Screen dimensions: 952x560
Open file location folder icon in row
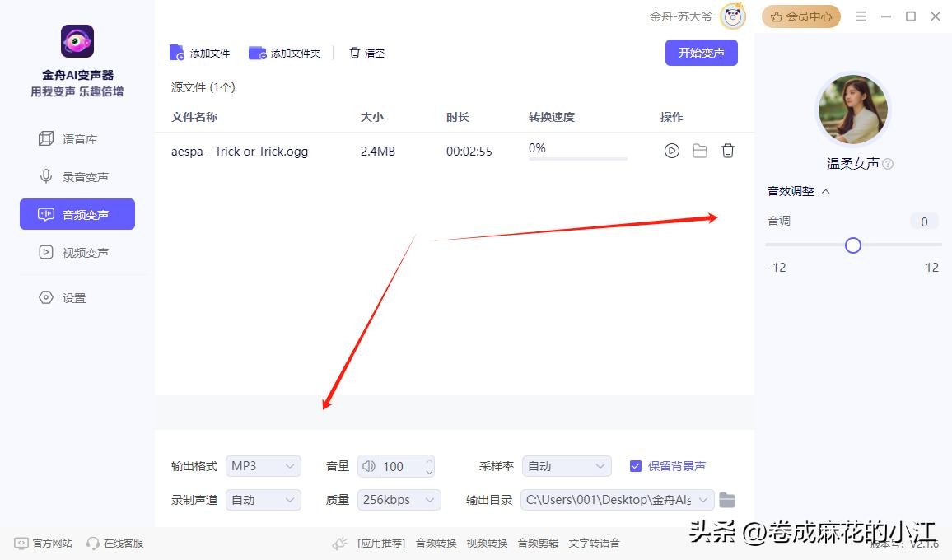tap(700, 151)
